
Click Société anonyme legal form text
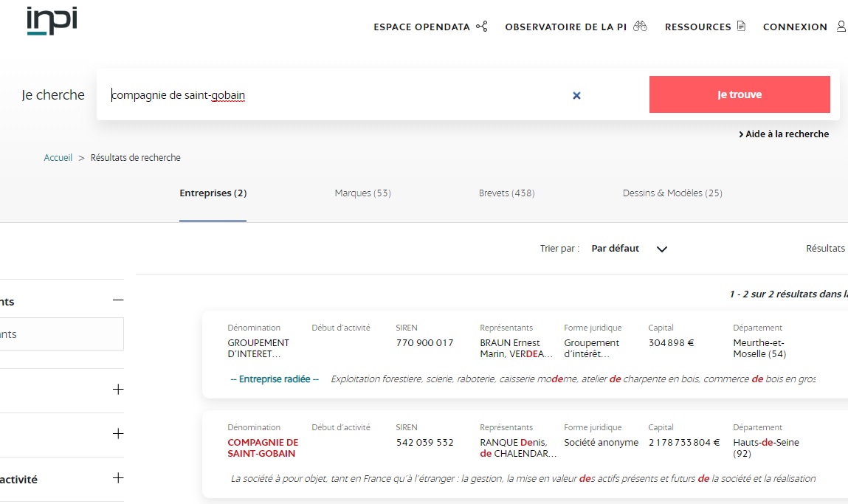tap(601, 442)
